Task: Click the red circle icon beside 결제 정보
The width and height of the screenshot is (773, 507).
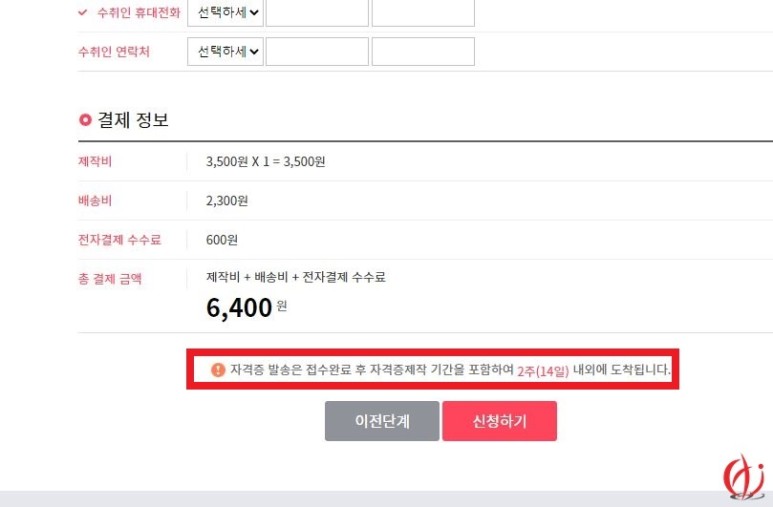Action: click(85, 120)
